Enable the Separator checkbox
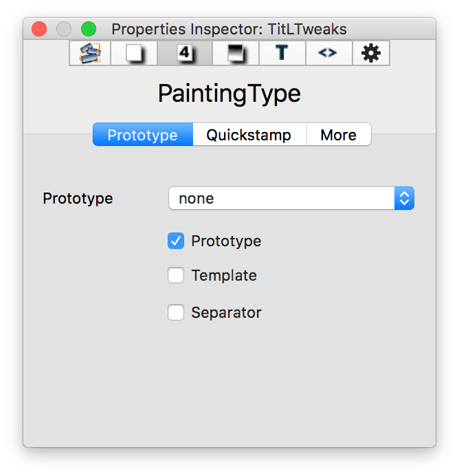 (176, 312)
